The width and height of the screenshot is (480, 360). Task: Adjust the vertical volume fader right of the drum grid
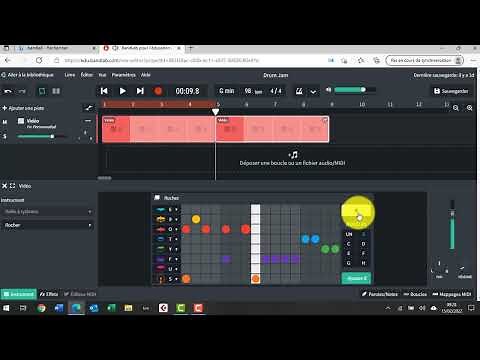pyautogui.click(x=452, y=225)
